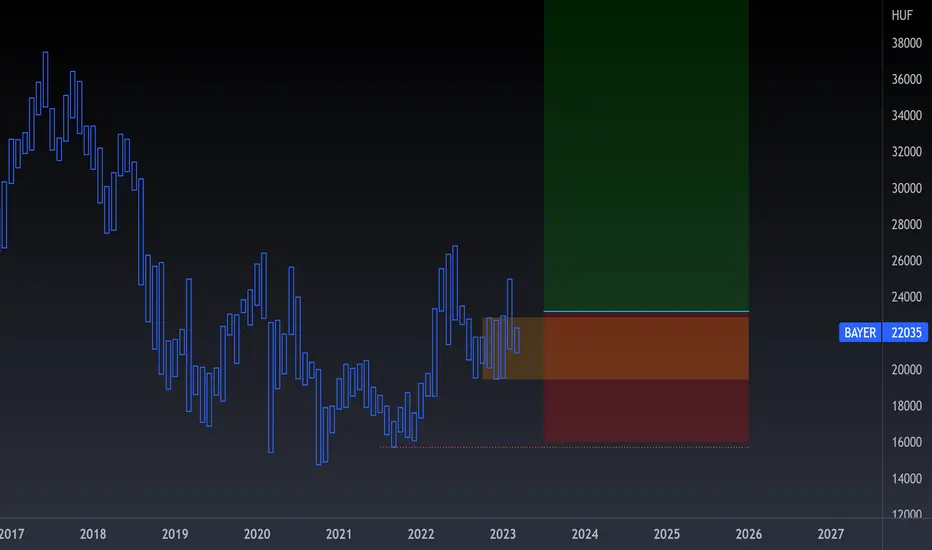This screenshot has width=932, height=550.
Task: Click the 2024 time axis label
Action: (x=585, y=534)
